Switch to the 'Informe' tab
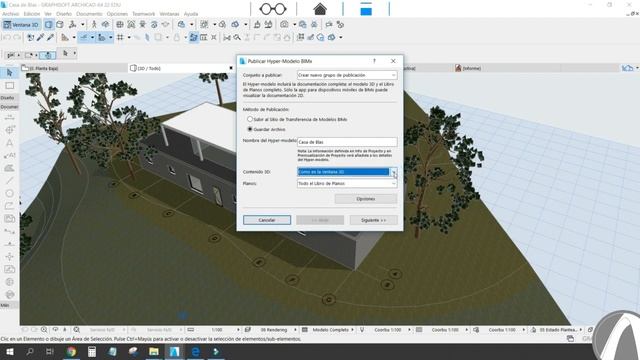The width and height of the screenshot is (640, 360). click(x=471, y=68)
